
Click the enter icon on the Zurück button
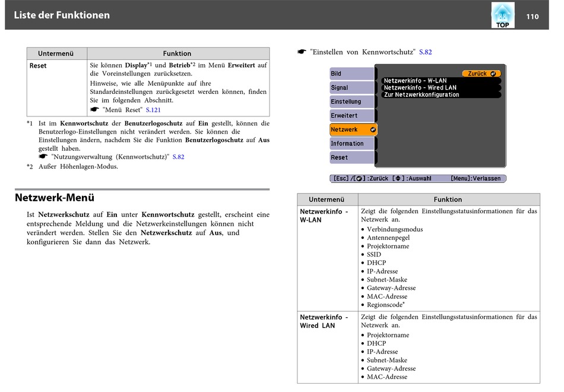(493, 74)
